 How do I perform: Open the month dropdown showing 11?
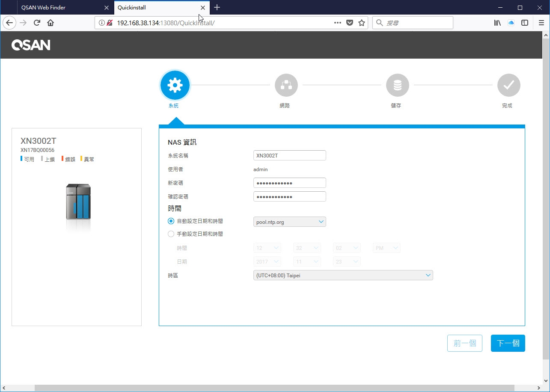307,261
